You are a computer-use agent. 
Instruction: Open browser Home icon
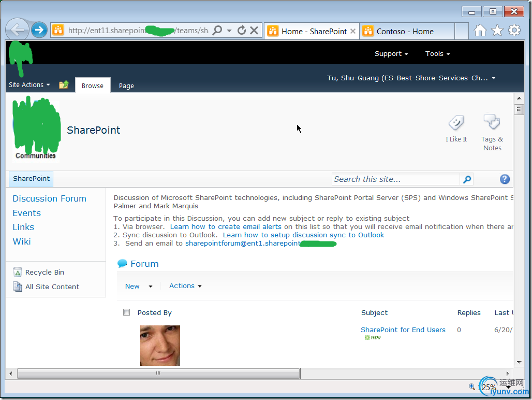(x=480, y=31)
